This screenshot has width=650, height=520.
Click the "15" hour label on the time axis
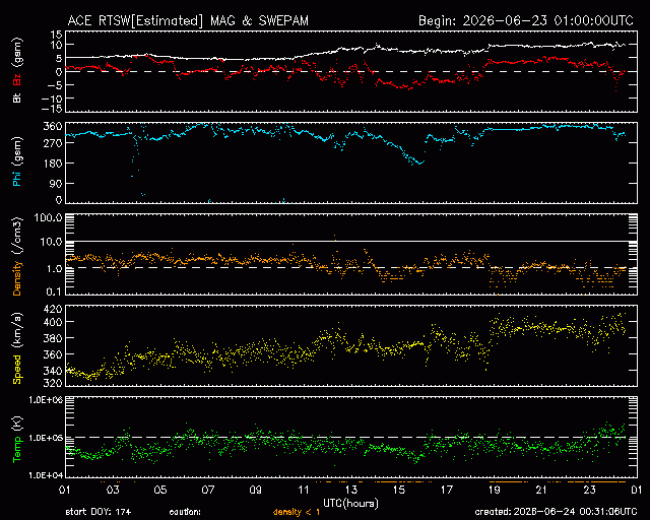tap(399, 490)
